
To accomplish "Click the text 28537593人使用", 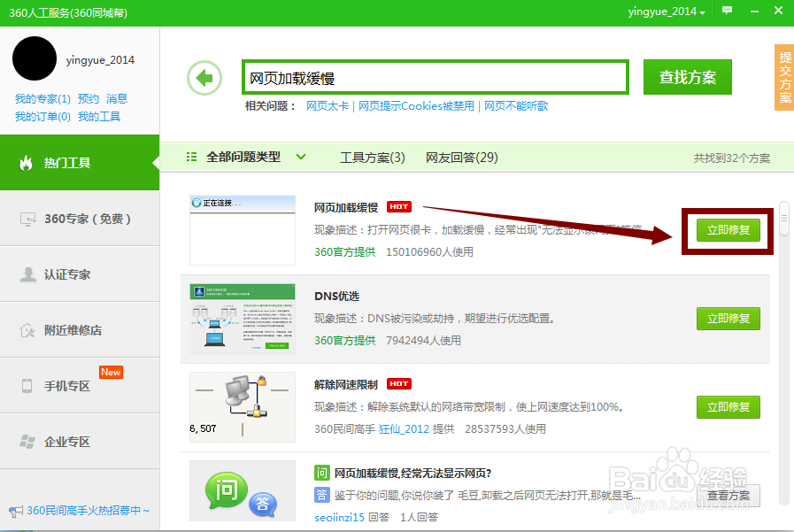I will (x=505, y=428).
